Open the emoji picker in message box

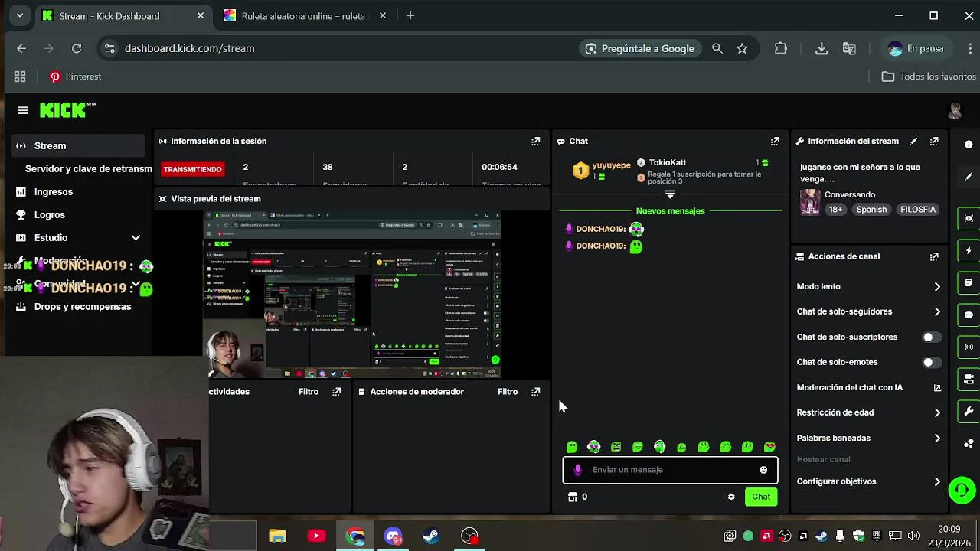coord(763,470)
